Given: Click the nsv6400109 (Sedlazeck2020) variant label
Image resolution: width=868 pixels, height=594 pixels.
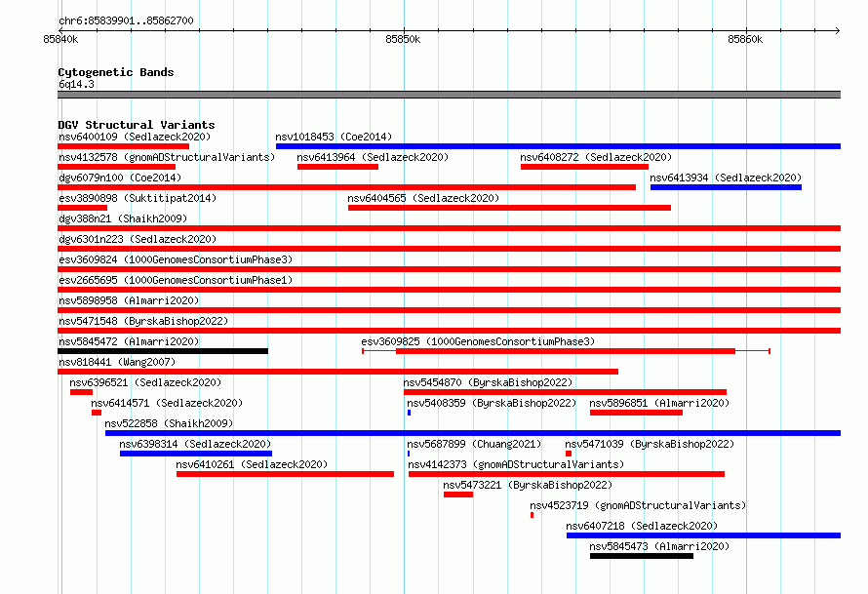Looking at the screenshot, I should 135,137.
